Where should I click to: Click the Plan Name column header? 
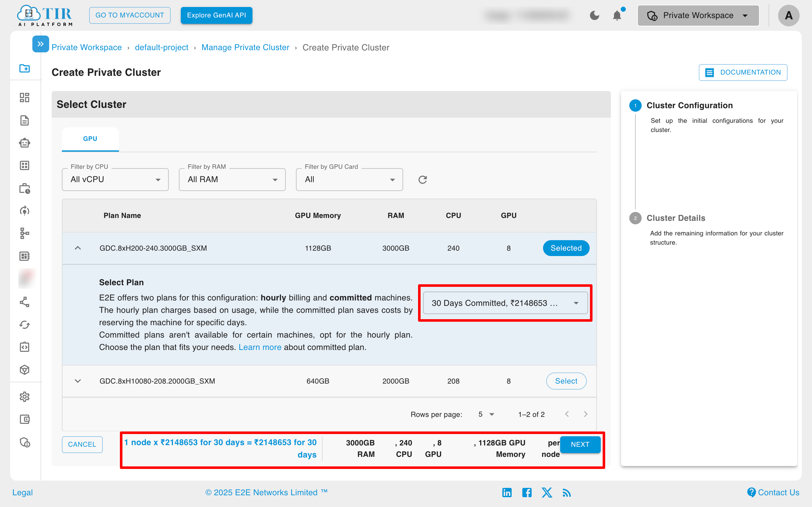(122, 215)
